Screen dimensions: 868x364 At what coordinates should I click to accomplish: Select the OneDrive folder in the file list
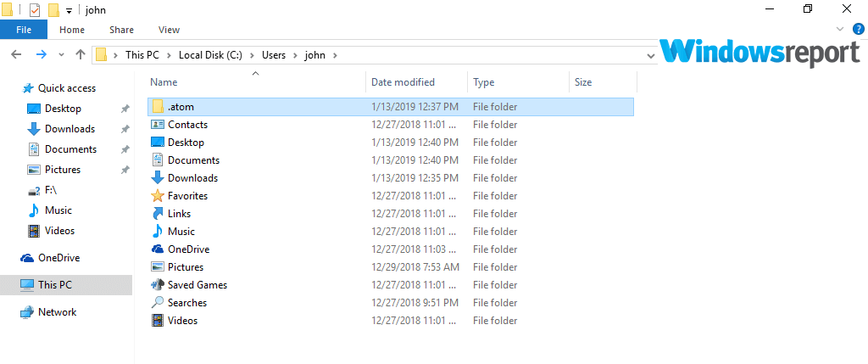point(188,249)
